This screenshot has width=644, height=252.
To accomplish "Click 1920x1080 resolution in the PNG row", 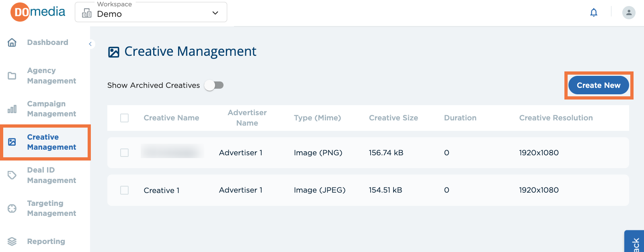I will coord(539,153).
